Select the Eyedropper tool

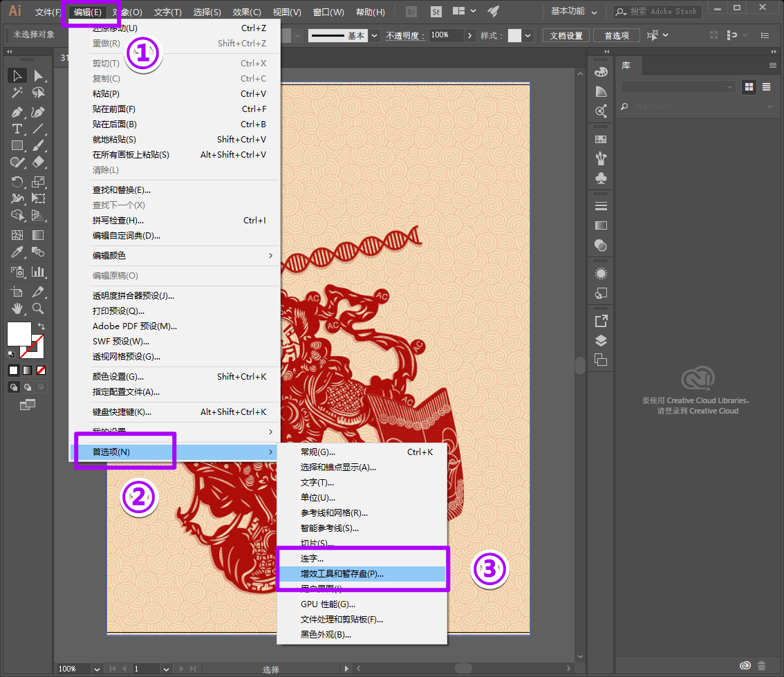coord(17,252)
